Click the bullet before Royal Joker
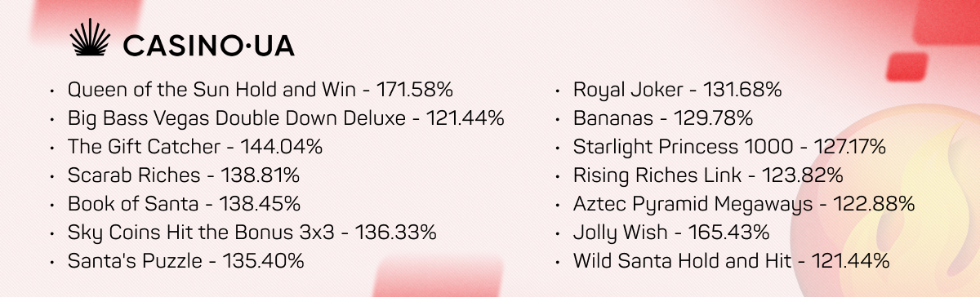 pyautogui.click(x=558, y=91)
